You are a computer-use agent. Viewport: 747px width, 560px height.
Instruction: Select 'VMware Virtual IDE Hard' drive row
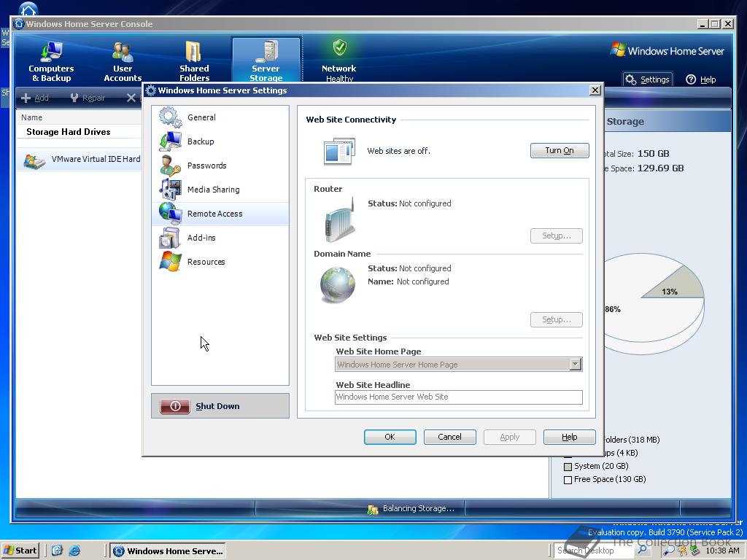point(79,160)
